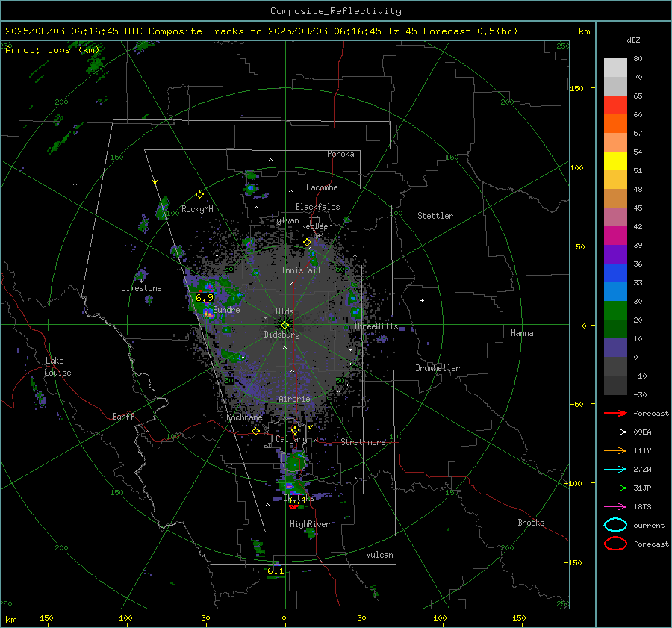672x628 pixels.
Task: Click the yellow diamond marker near RedDeer
Action: 307,243
